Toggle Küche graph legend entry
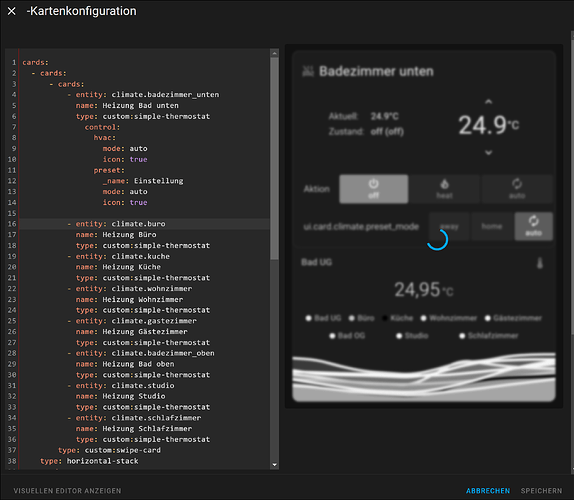574x500 pixels. (398, 318)
